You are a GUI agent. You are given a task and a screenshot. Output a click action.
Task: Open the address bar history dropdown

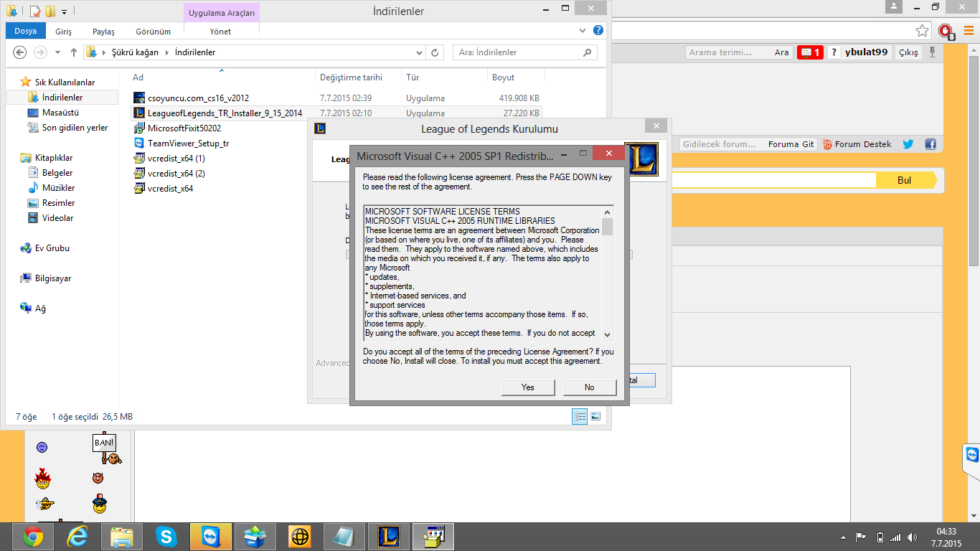(x=420, y=52)
